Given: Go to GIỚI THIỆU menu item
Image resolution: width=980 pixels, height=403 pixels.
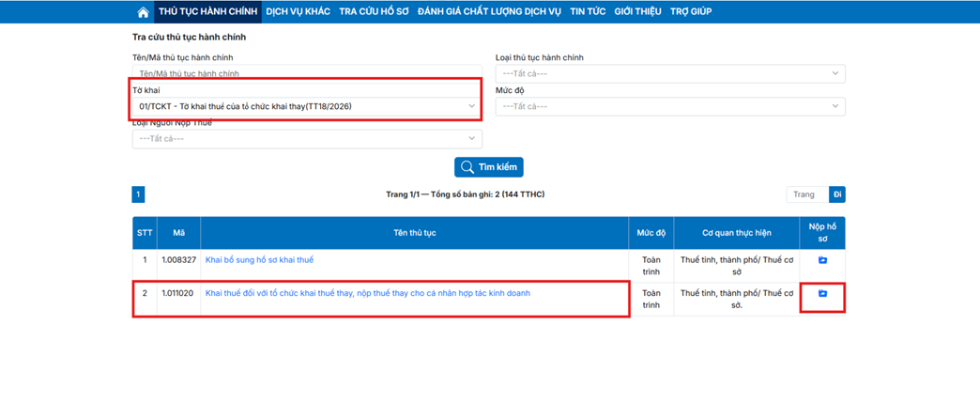Looking at the screenshot, I should [637, 11].
